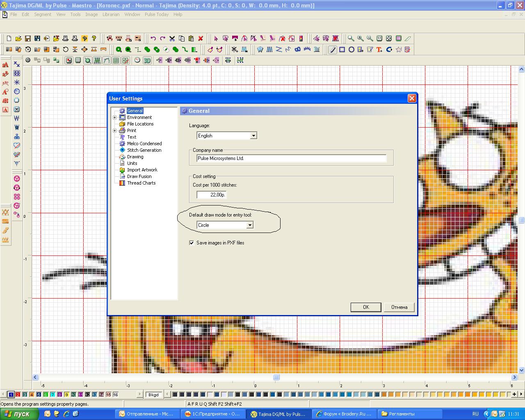The height and width of the screenshot is (420, 525).
Task: Click the star shape tool
Action: click(399, 50)
